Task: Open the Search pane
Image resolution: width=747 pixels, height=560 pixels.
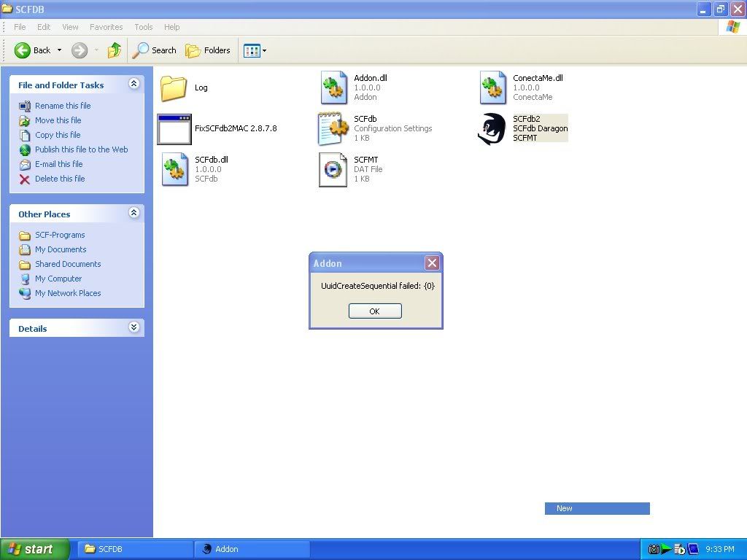Action: pyautogui.click(x=155, y=50)
